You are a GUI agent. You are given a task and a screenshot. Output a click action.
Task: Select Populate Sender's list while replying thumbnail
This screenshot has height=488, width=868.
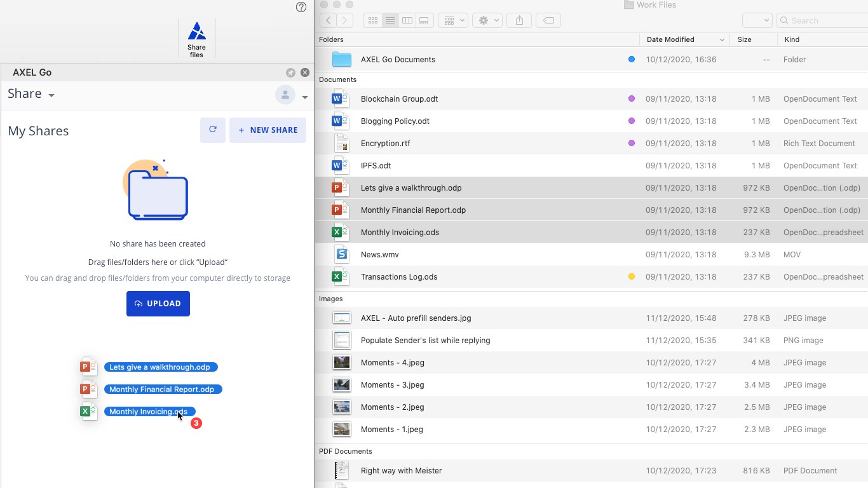[341, 340]
